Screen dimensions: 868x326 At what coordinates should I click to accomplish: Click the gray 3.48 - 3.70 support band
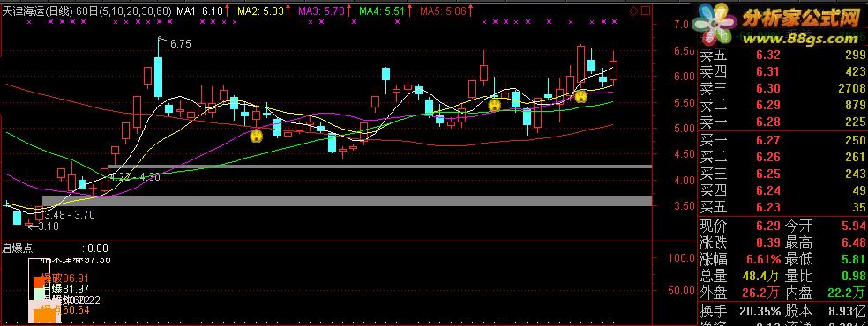tap(348, 201)
